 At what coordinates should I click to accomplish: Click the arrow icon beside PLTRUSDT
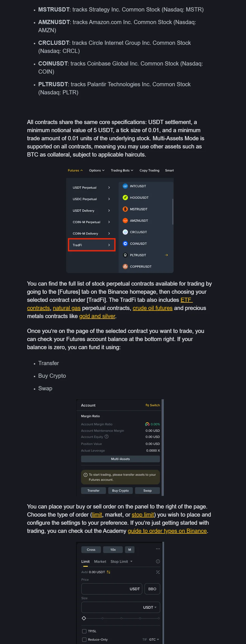pyautogui.click(x=166, y=255)
